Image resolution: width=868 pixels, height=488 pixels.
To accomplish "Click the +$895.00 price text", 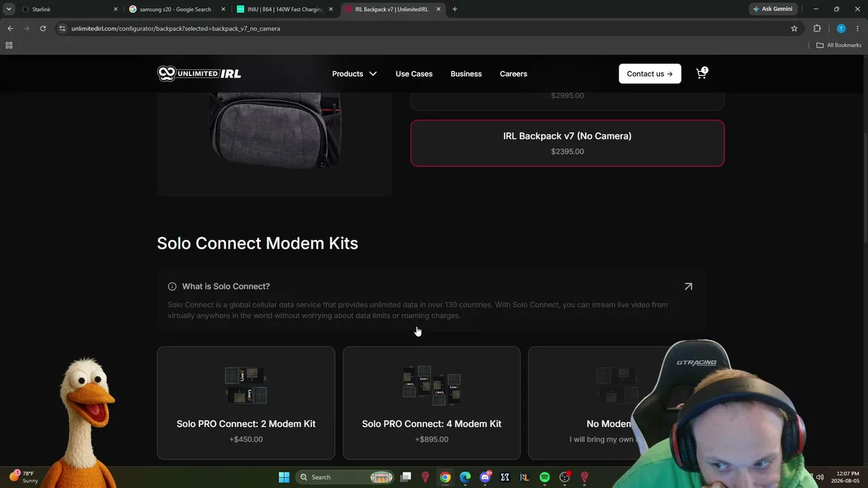I will point(431,439).
